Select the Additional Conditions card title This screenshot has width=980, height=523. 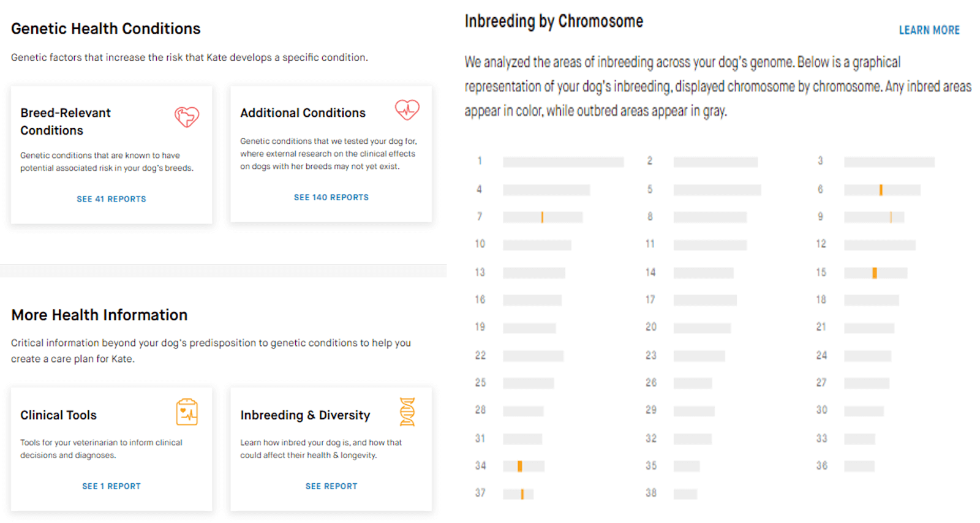(303, 113)
